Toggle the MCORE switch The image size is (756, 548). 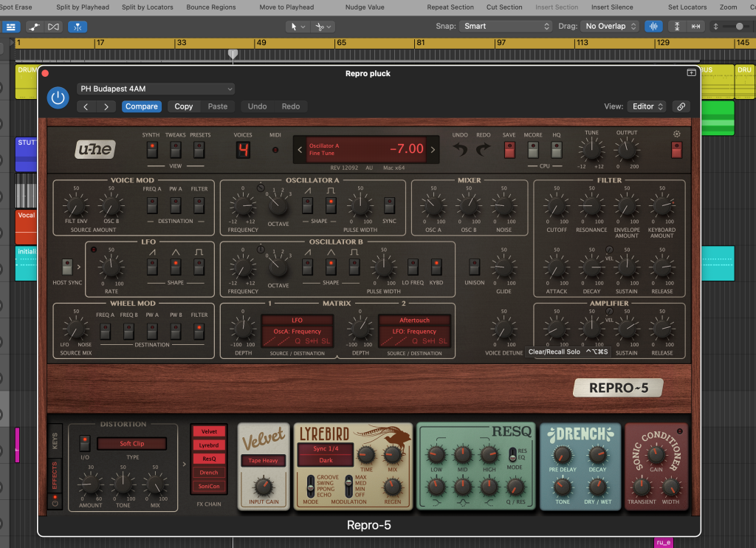[533, 150]
